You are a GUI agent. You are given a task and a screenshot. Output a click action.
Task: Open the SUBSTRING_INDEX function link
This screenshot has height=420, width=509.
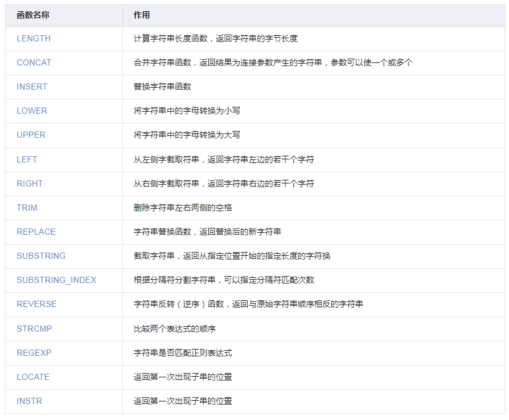(56, 280)
